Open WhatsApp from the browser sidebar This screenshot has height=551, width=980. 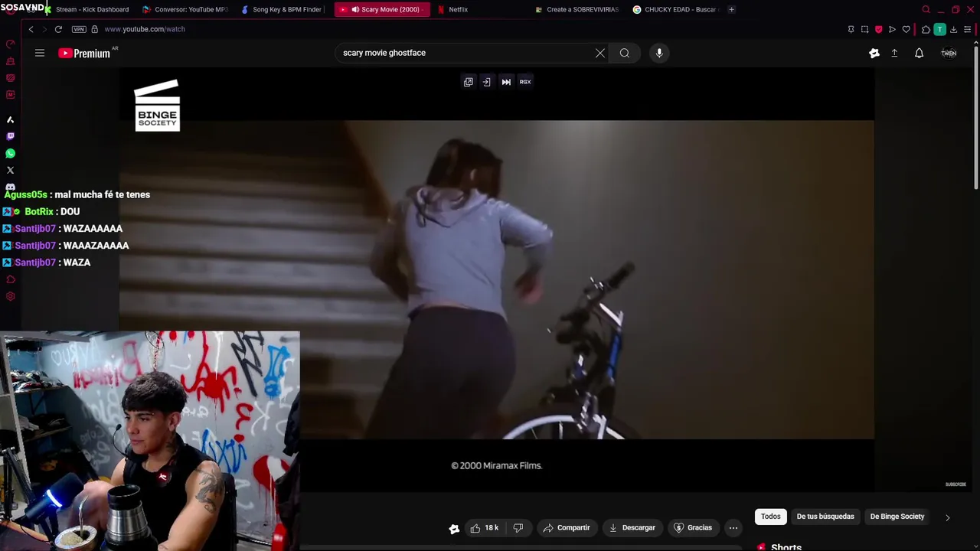coord(10,153)
